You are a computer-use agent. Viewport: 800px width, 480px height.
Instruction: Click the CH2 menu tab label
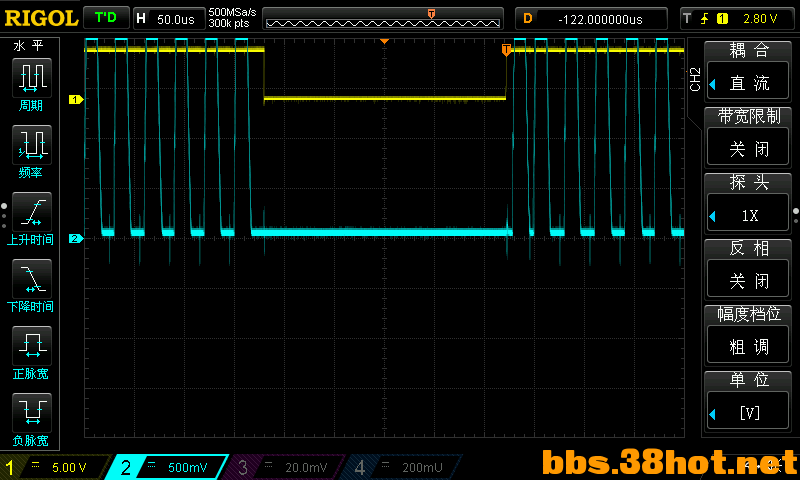pos(695,79)
